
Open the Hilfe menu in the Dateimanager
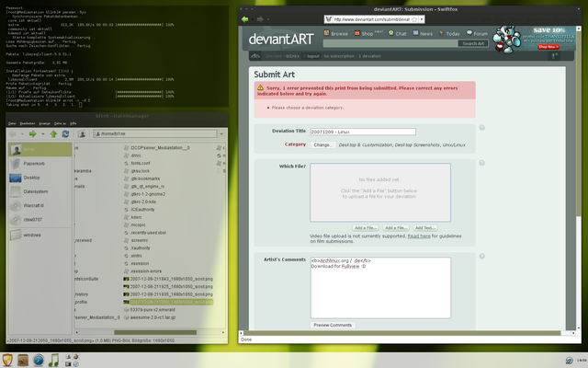[73, 123]
